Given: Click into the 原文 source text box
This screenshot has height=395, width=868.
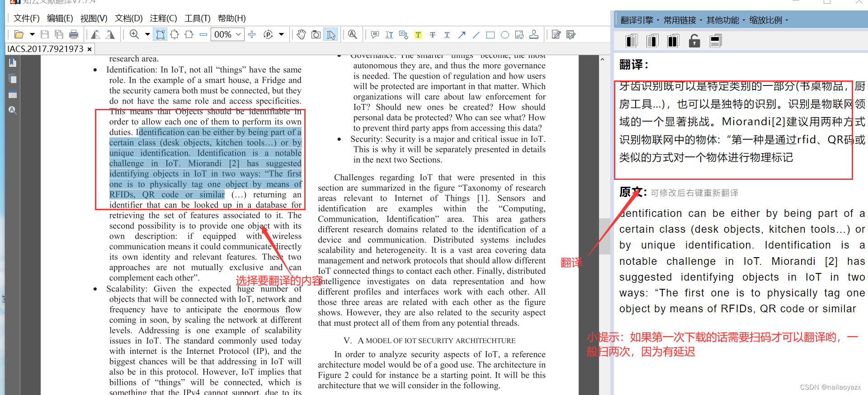Looking at the screenshot, I should (x=741, y=261).
